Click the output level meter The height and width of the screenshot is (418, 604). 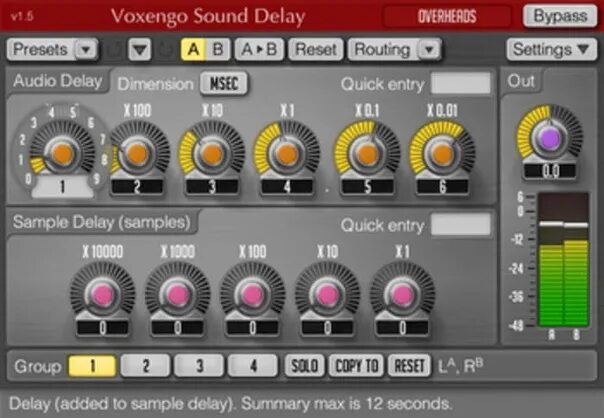point(563,260)
